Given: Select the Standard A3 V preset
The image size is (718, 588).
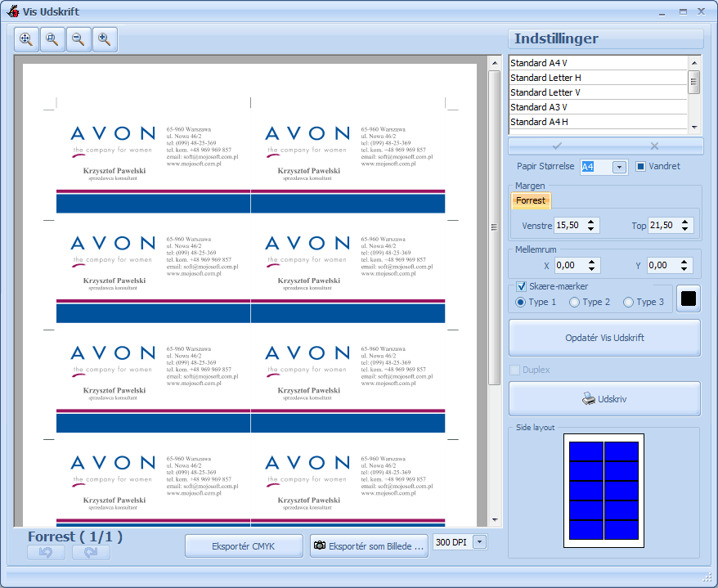Looking at the screenshot, I should coord(598,107).
